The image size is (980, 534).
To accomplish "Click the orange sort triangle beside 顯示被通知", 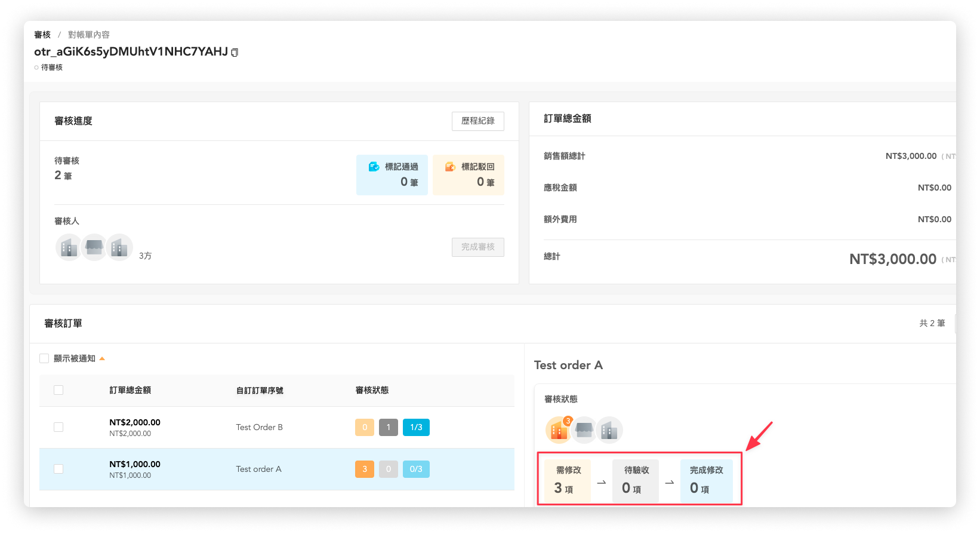I will pos(102,358).
